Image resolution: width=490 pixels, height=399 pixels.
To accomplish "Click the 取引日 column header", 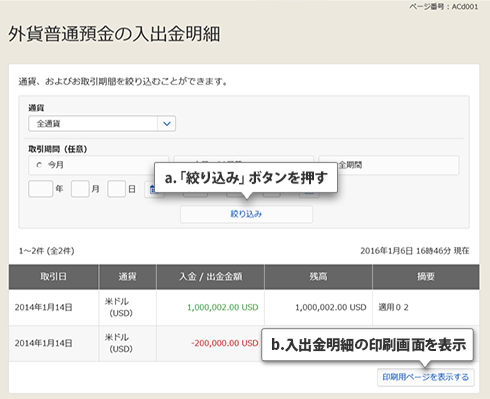I will point(54,277).
